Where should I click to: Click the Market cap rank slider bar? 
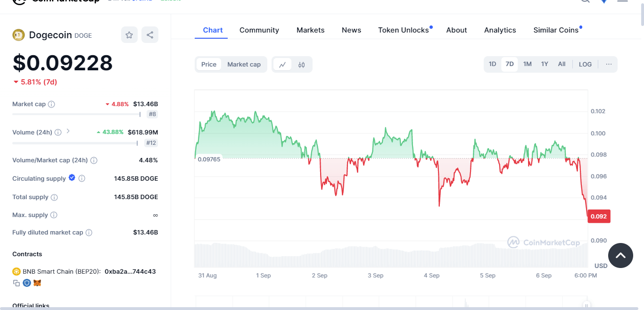pyautogui.click(x=76, y=114)
